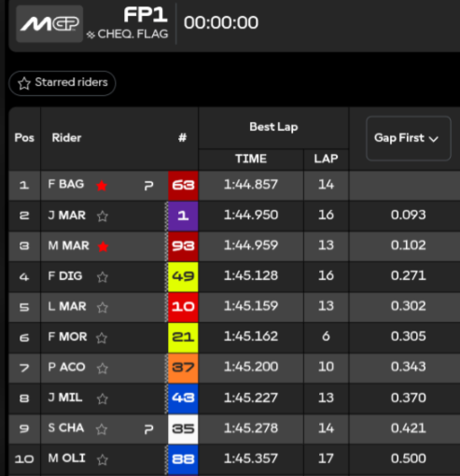Viewport: 460px width, 476px height.
Task: Star rider J MIL
Action: tap(103, 399)
